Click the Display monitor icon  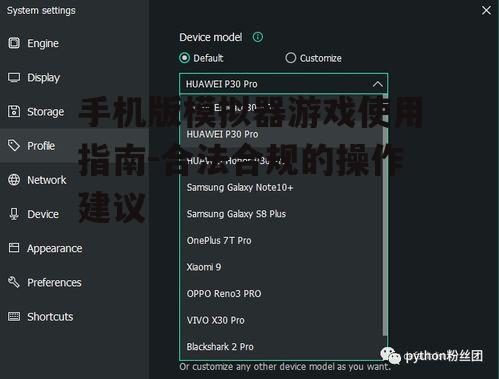tap(14, 77)
